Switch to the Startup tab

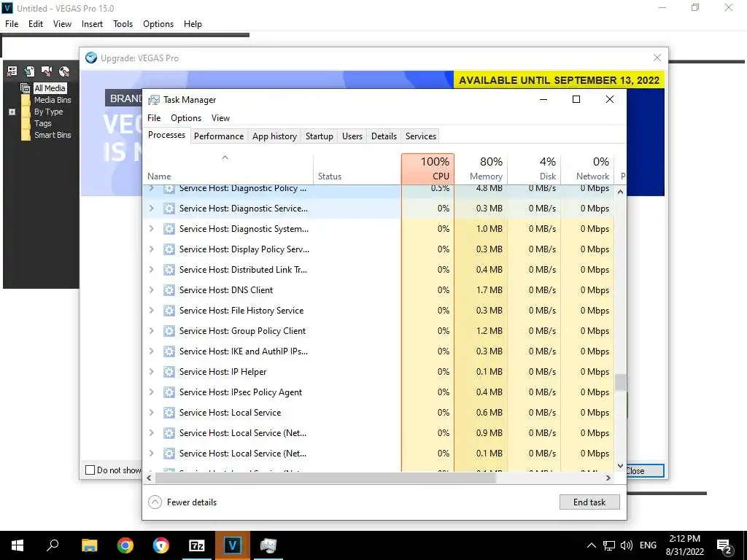(320, 136)
